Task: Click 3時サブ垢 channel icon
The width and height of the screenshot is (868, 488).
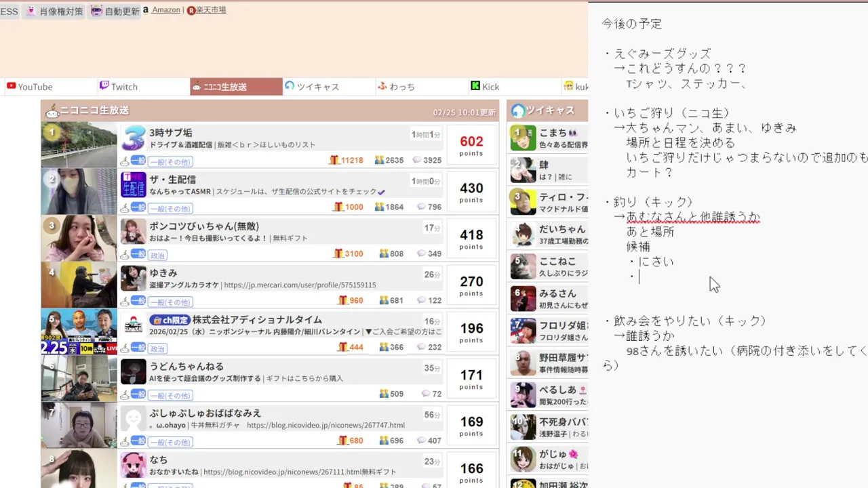Action: tap(134, 138)
